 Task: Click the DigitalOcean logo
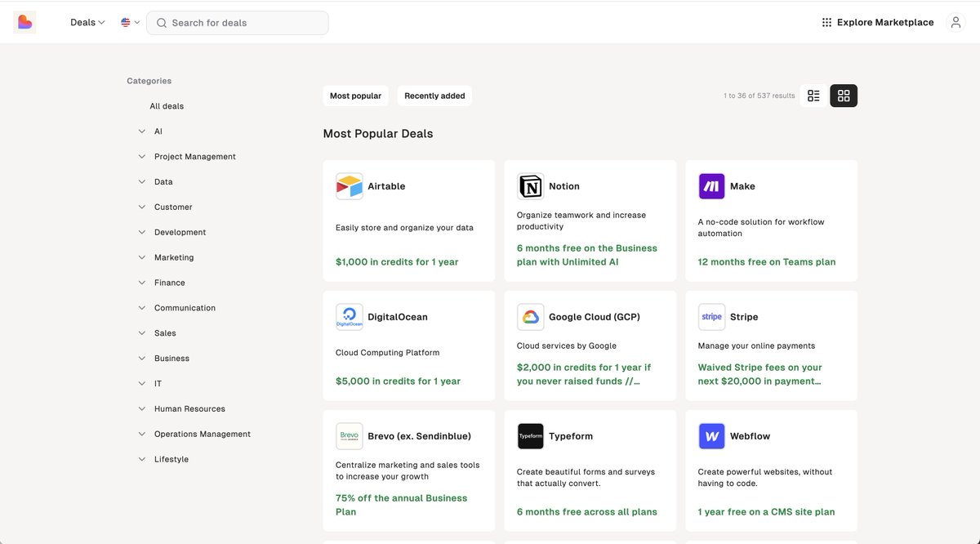350,317
